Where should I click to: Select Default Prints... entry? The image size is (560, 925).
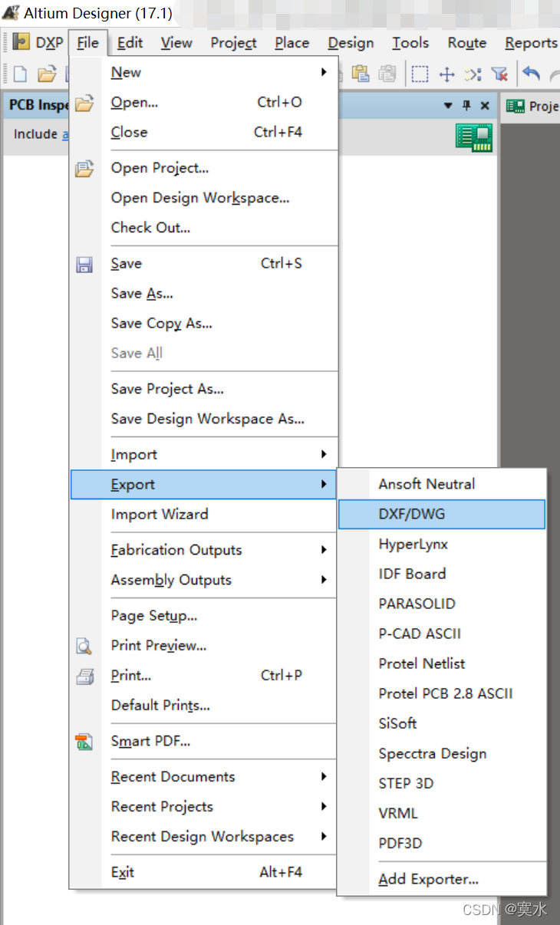[204, 706]
